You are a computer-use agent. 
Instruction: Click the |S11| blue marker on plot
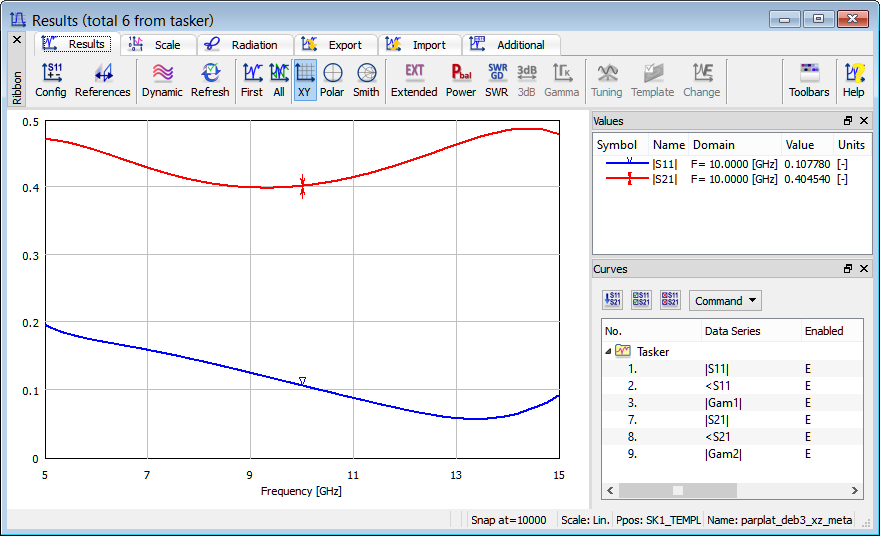pyautogui.click(x=302, y=381)
